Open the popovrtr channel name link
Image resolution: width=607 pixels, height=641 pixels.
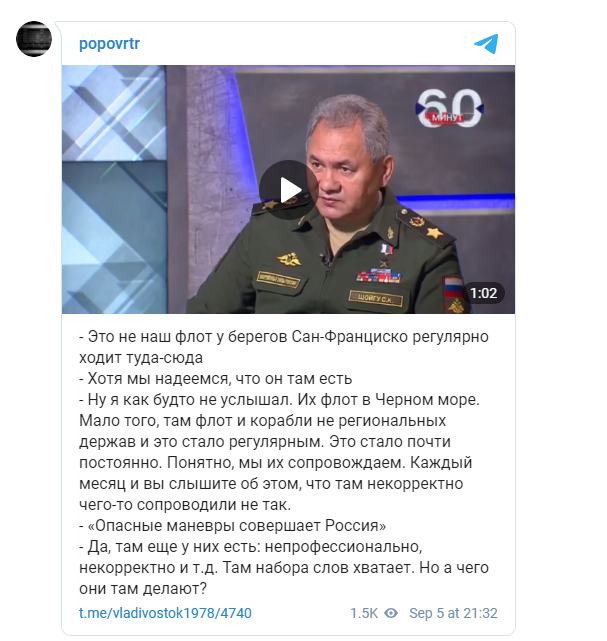pos(110,43)
